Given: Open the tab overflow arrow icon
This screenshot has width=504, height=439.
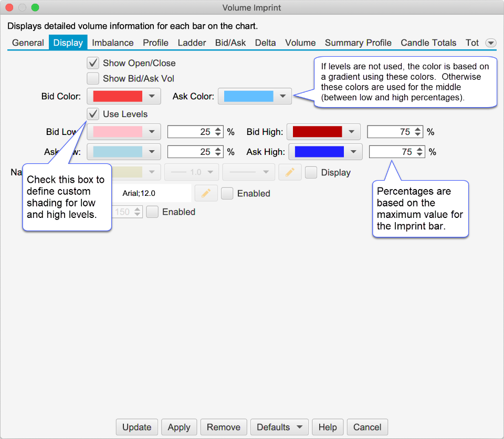Looking at the screenshot, I should [491, 43].
